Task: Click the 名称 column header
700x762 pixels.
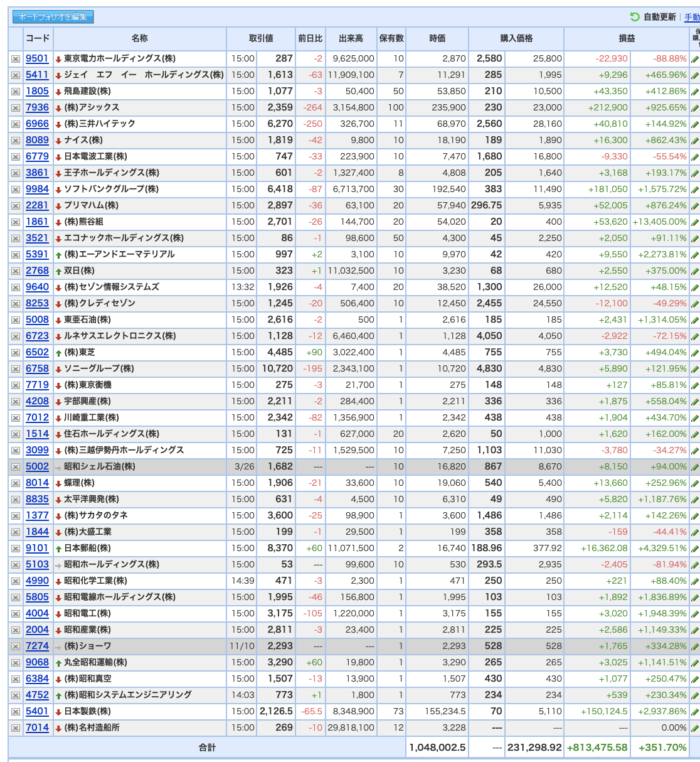Action: (x=140, y=38)
